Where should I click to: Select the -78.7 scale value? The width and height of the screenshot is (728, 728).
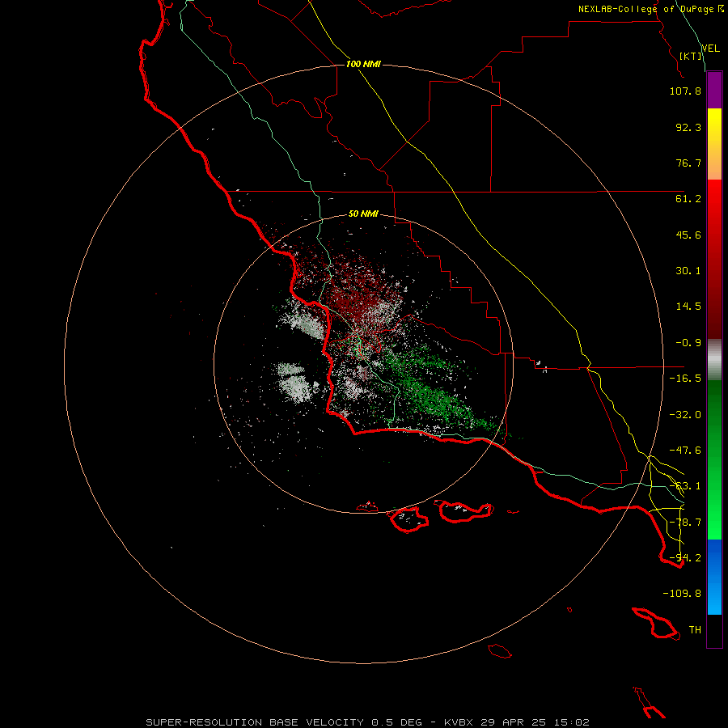[685, 523]
